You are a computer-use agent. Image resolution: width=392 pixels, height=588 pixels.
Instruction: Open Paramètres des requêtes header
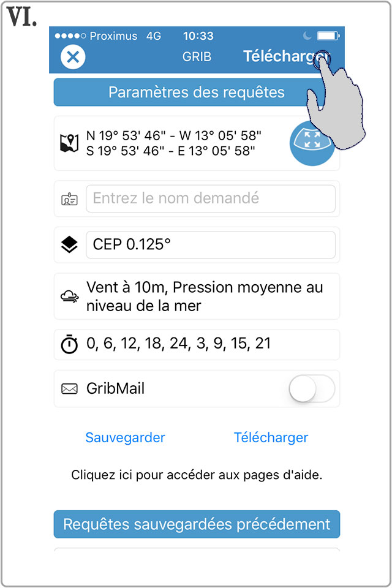coord(196,92)
